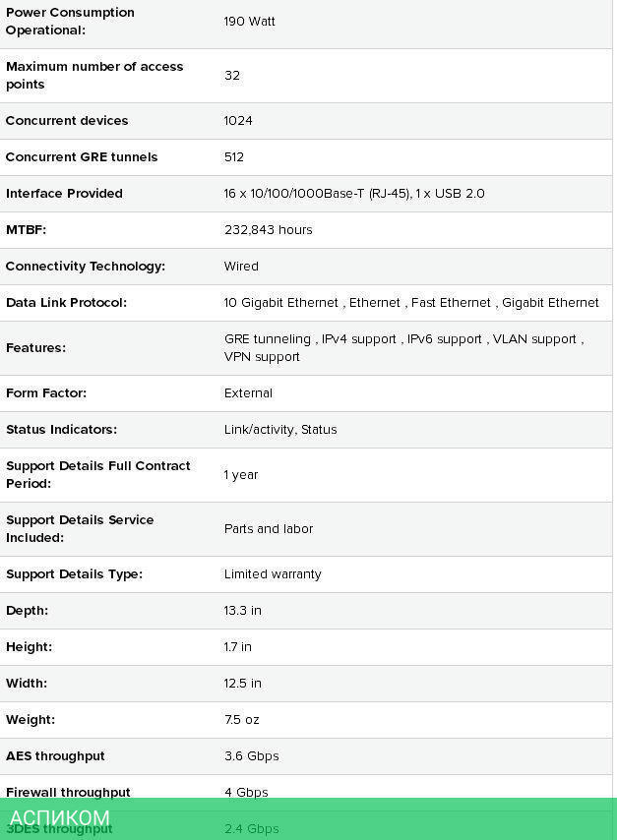The height and width of the screenshot is (840, 617).
Task: Click the AES throughput label
Action: [x=55, y=756]
